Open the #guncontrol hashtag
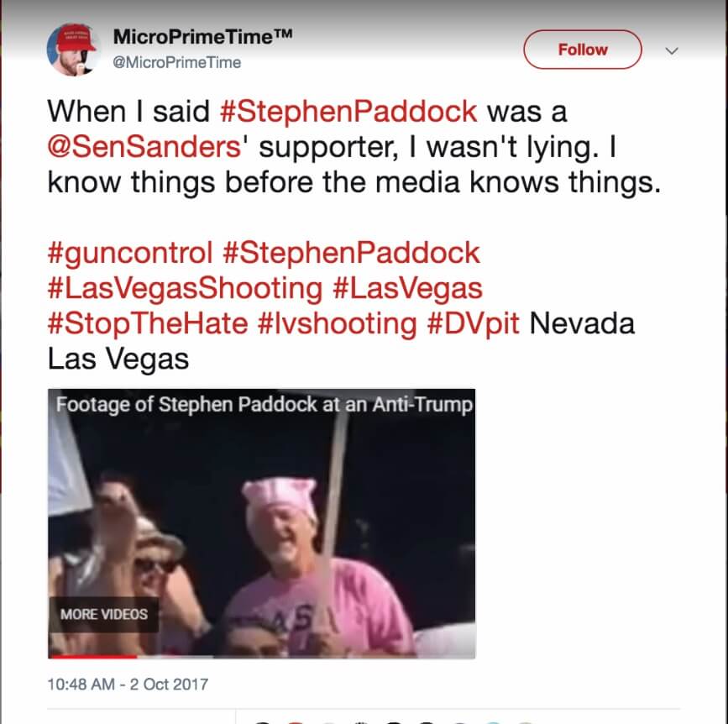 (x=130, y=254)
